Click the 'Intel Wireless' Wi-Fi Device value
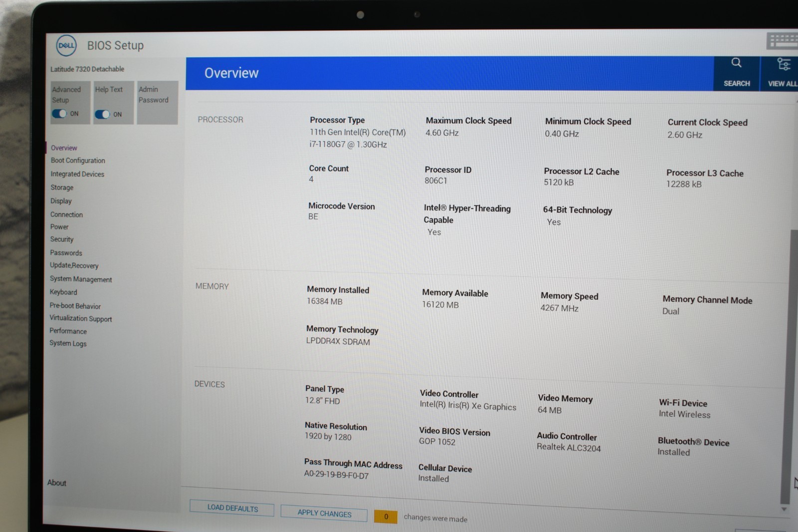 pos(684,414)
